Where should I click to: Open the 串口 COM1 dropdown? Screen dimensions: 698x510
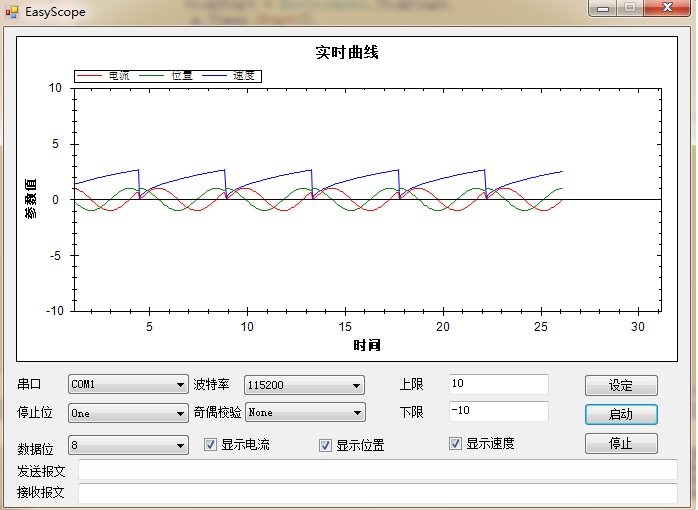pos(128,385)
